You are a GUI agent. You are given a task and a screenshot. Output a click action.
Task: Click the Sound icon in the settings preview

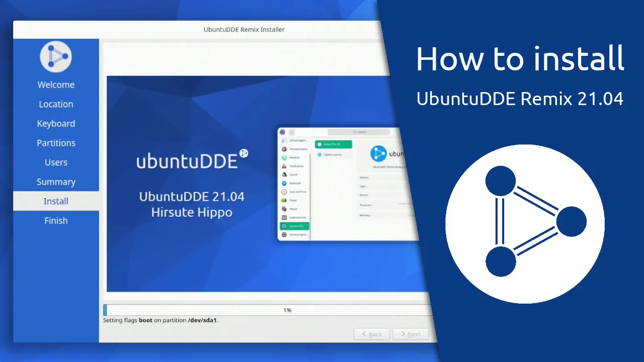click(284, 174)
